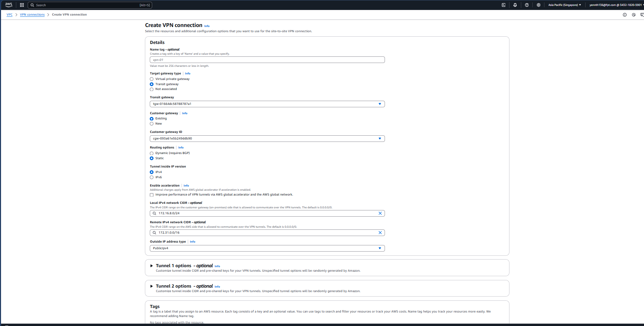Choose Dynamic (requires BGP) routing

(x=151, y=153)
